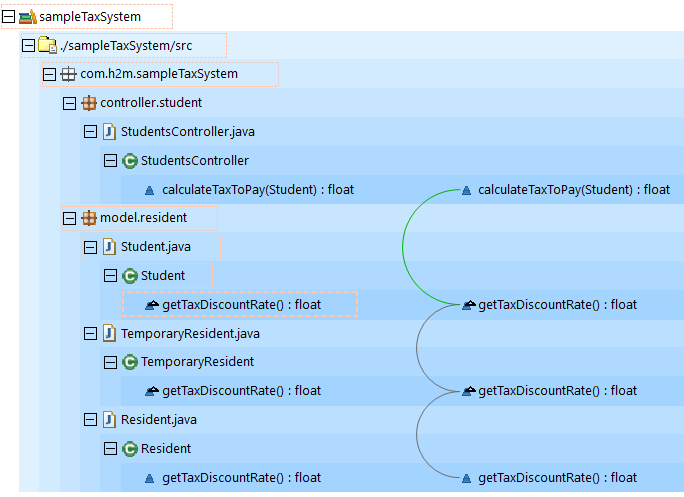Image resolution: width=684 pixels, height=497 pixels.
Task: Click the green class icon for Resident
Action: [x=130, y=449]
